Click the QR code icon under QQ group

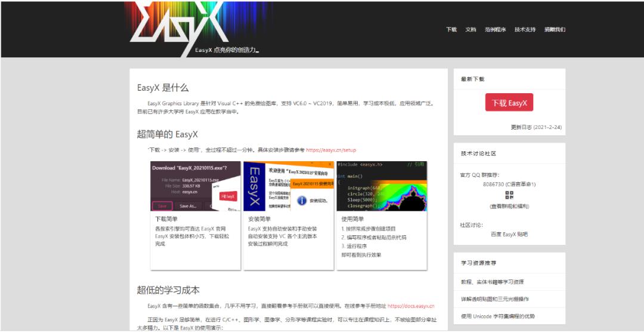pyautogui.click(x=509, y=195)
